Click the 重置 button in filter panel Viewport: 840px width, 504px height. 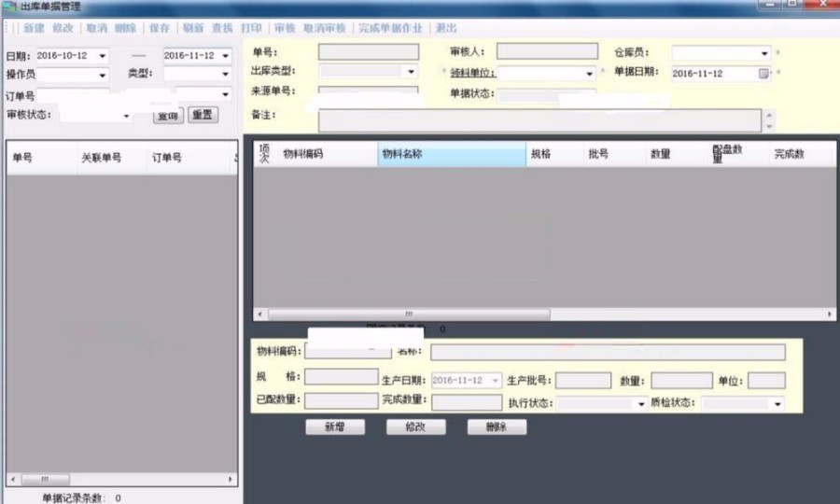[203, 115]
